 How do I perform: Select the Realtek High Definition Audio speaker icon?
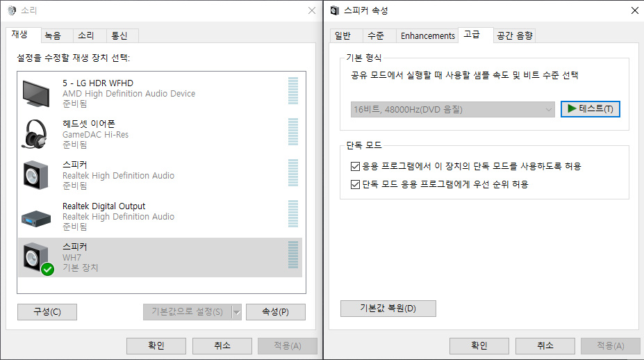[35, 175]
